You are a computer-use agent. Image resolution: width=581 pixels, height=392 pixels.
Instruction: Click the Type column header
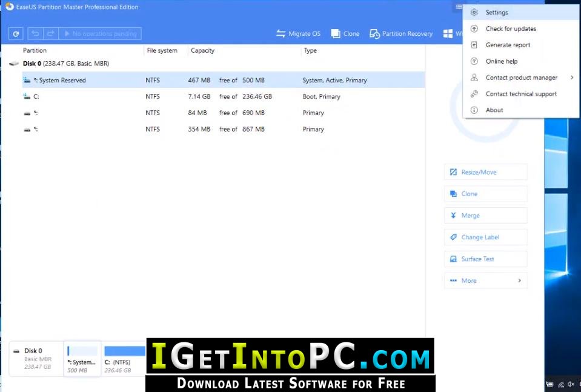311,51
